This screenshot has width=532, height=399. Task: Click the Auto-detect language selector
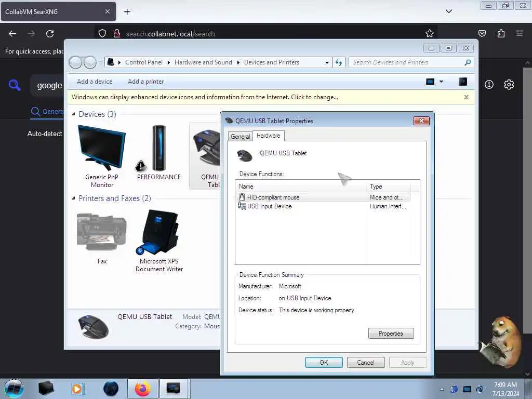click(x=45, y=134)
